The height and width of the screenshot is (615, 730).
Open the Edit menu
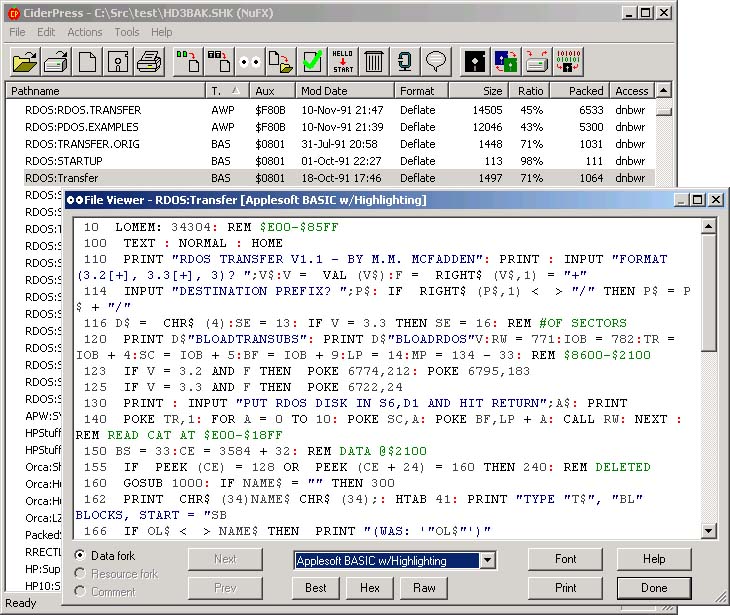[46, 32]
